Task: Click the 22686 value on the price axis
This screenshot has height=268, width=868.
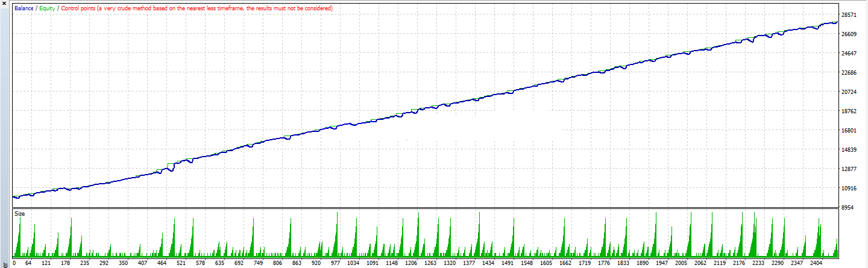Action: pos(849,73)
